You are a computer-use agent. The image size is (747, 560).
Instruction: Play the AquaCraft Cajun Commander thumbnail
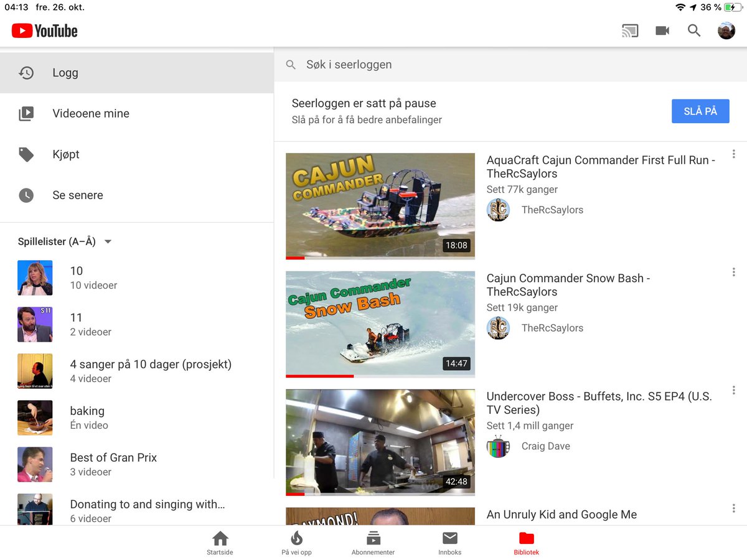[x=380, y=206]
